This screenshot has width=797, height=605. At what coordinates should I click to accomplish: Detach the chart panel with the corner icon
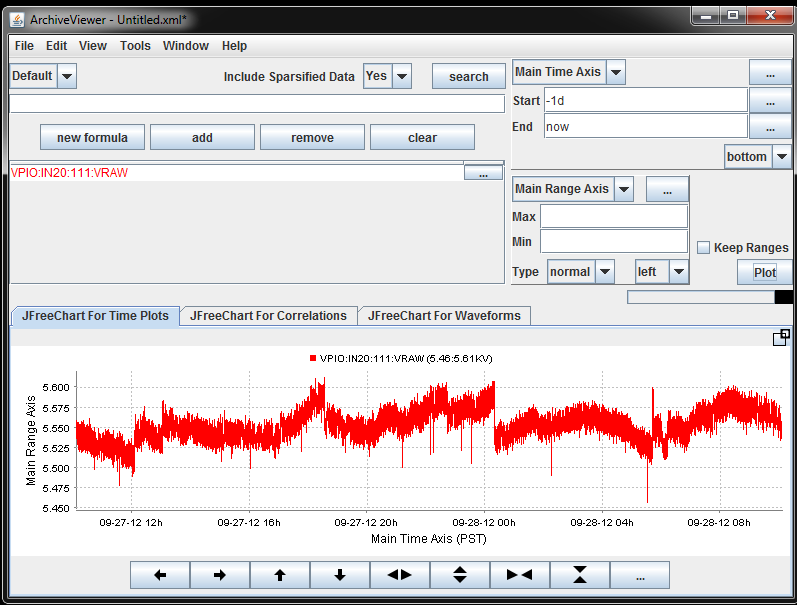click(781, 338)
